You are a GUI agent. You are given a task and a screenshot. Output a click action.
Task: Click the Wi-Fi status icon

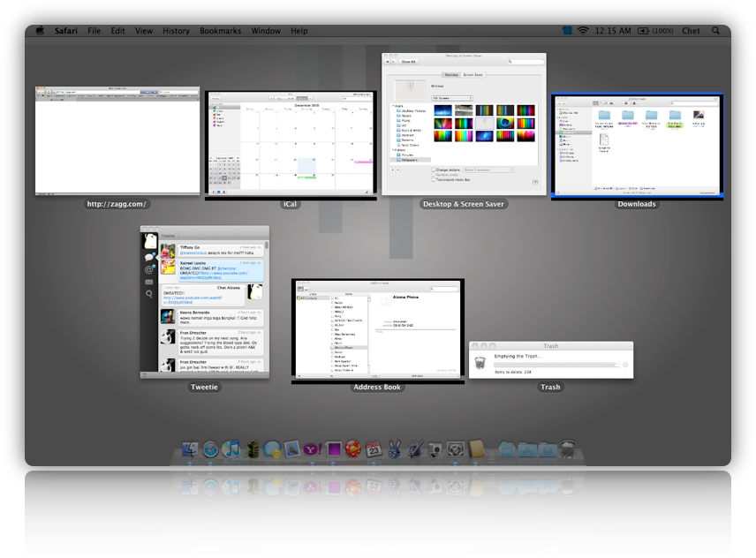tap(583, 31)
